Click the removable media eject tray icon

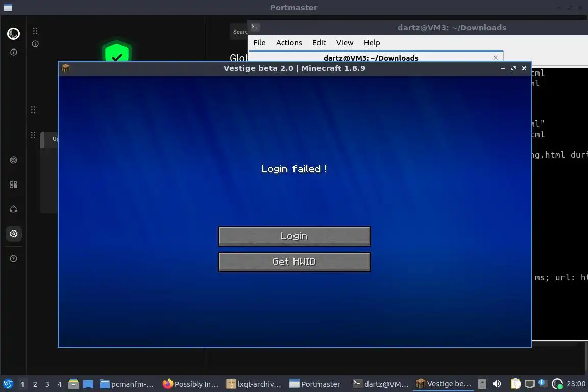482,384
